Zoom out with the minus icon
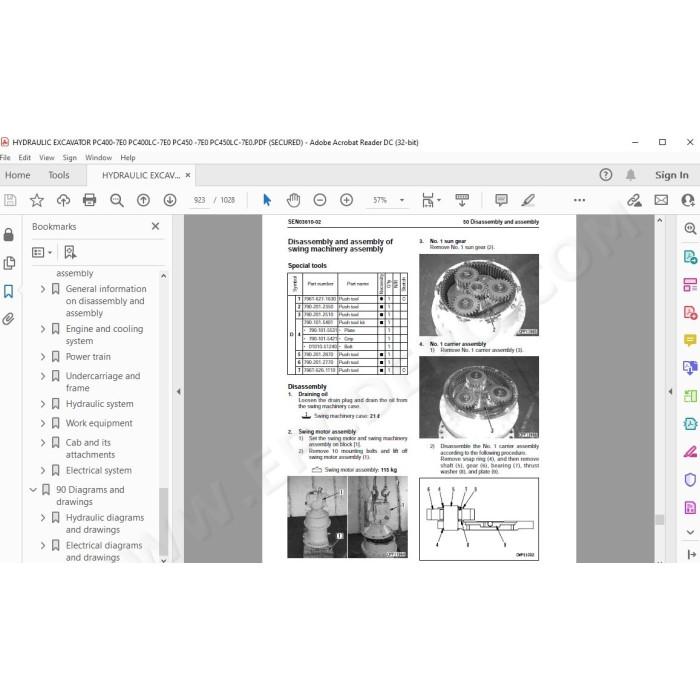This screenshot has width=700, height=700. (x=320, y=200)
